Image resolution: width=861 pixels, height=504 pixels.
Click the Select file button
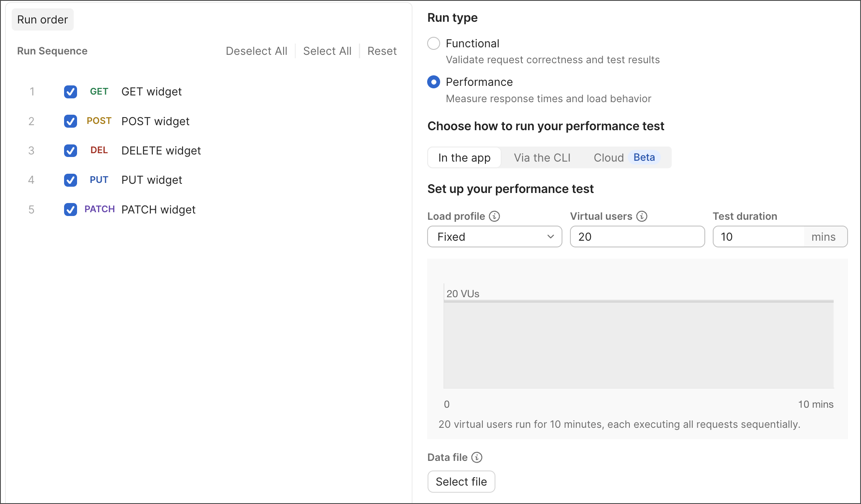(461, 482)
